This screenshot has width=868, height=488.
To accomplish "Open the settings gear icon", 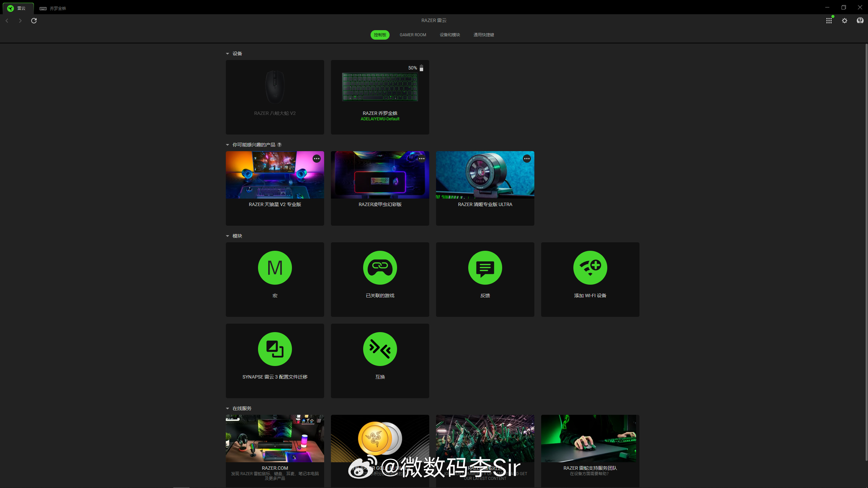I will [x=845, y=21].
